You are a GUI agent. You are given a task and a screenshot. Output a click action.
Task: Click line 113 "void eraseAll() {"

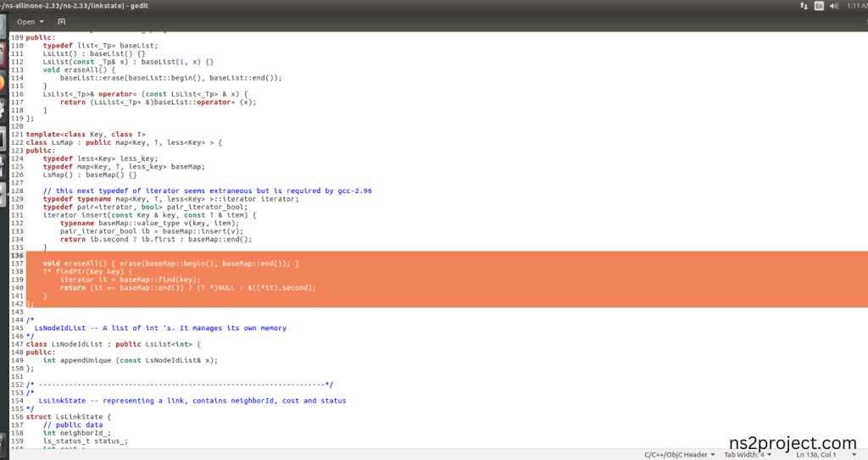[79, 69]
